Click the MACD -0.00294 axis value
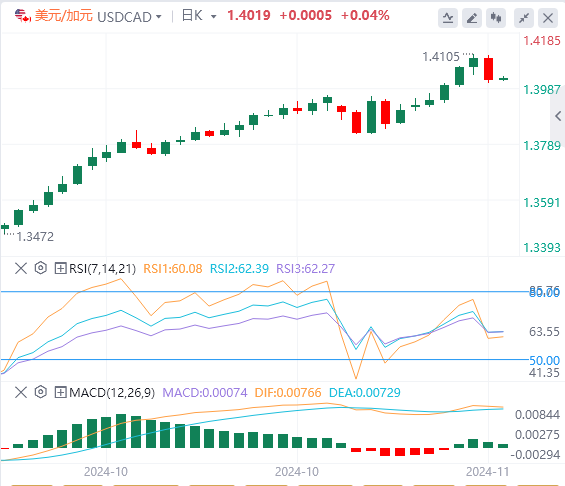The height and width of the screenshot is (486, 565). pyautogui.click(x=535, y=455)
